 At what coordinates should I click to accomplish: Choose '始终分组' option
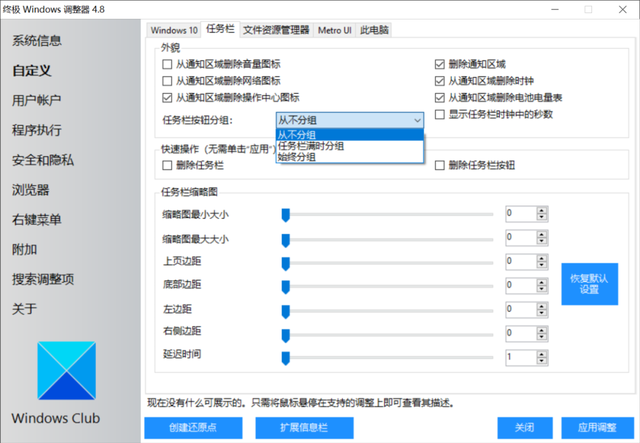coord(350,157)
